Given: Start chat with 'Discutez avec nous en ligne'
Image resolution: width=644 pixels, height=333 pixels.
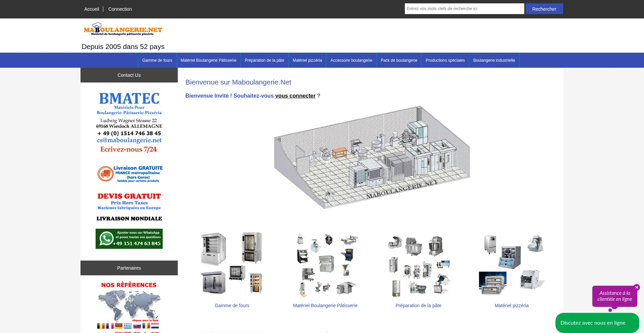Looking at the screenshot, I should click(593, 323).
